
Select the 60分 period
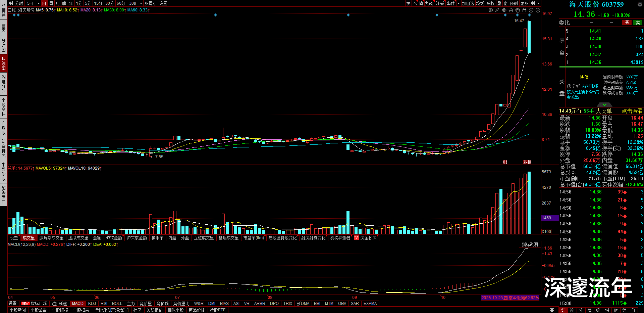click(121, 3)
